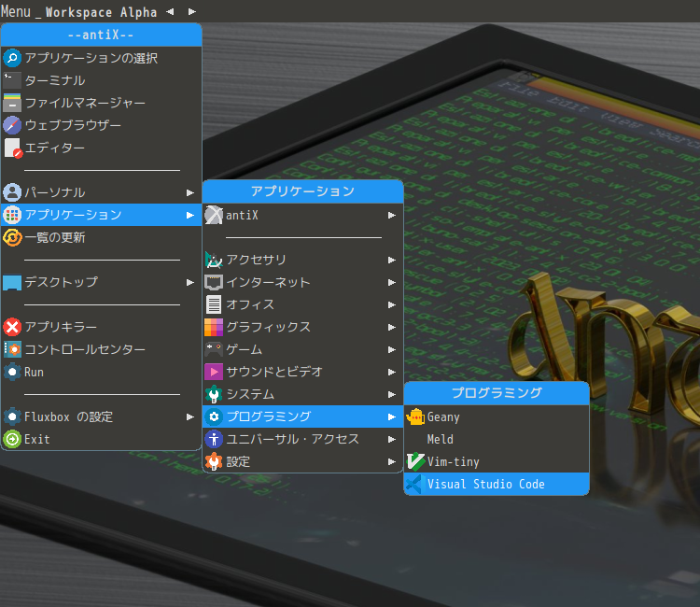The width and height of the screenshot is (700, 607).
Task: Click the person icon beside パーソナル
Action: point(12,192)
